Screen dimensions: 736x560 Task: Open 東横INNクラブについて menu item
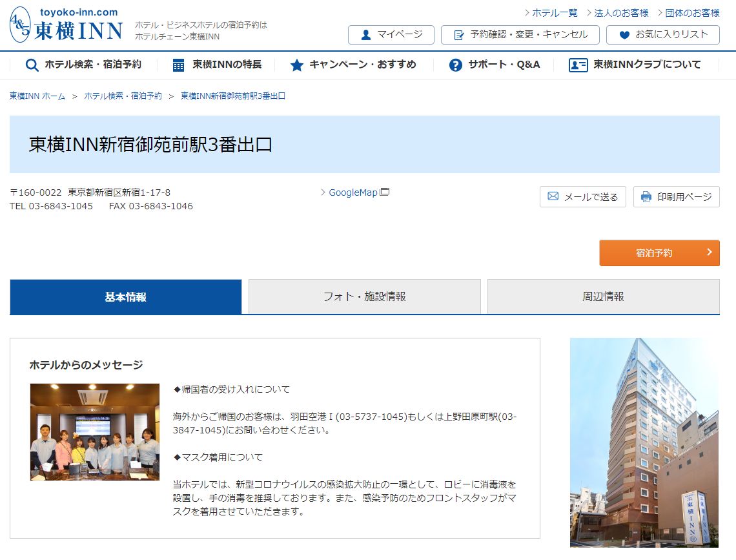pos(635,65)
